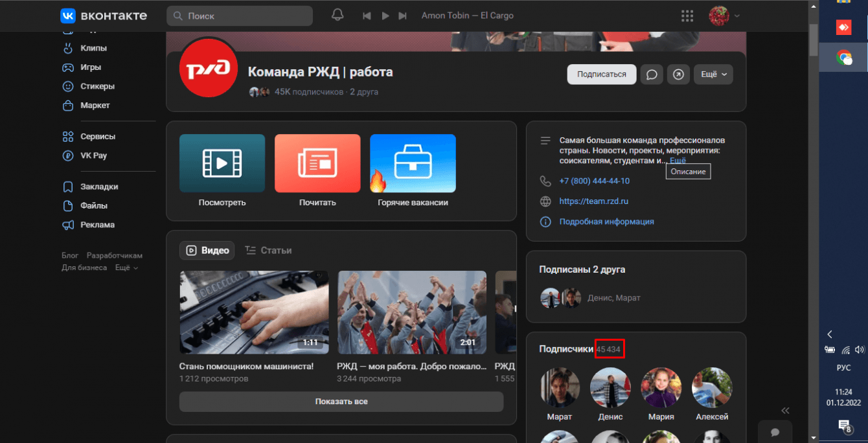Show hidden tray icons chevron
The width and height of the screenshot is (868, 443).
pos(830,334)
